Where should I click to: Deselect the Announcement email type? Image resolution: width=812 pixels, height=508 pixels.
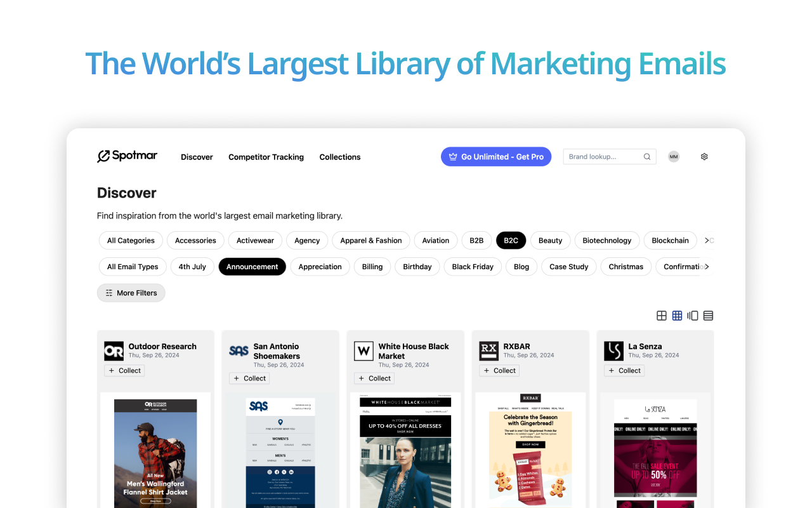tap(252, 267)
